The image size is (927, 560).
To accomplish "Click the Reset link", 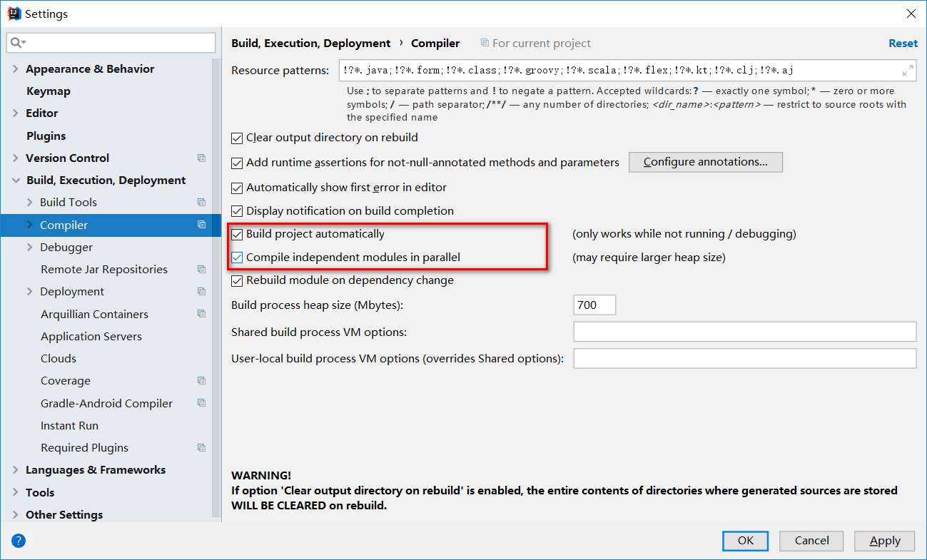I will [903, 44].
